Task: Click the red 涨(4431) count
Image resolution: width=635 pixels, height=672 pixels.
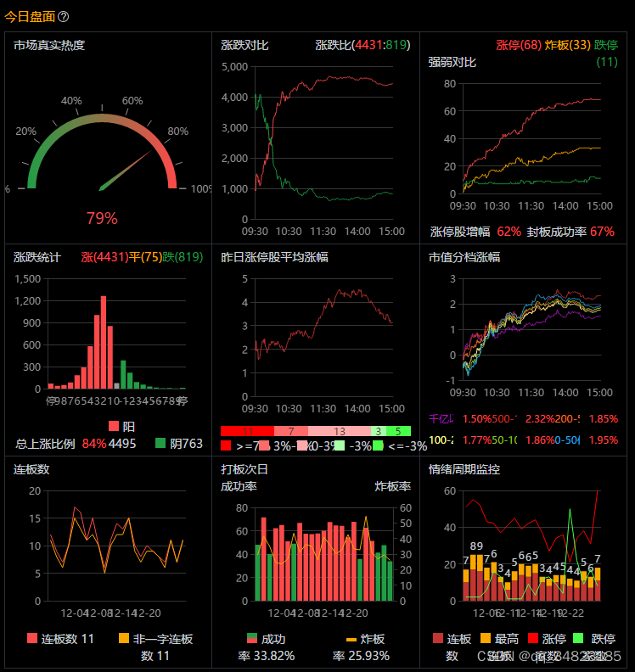Action: tap(105, 257)
